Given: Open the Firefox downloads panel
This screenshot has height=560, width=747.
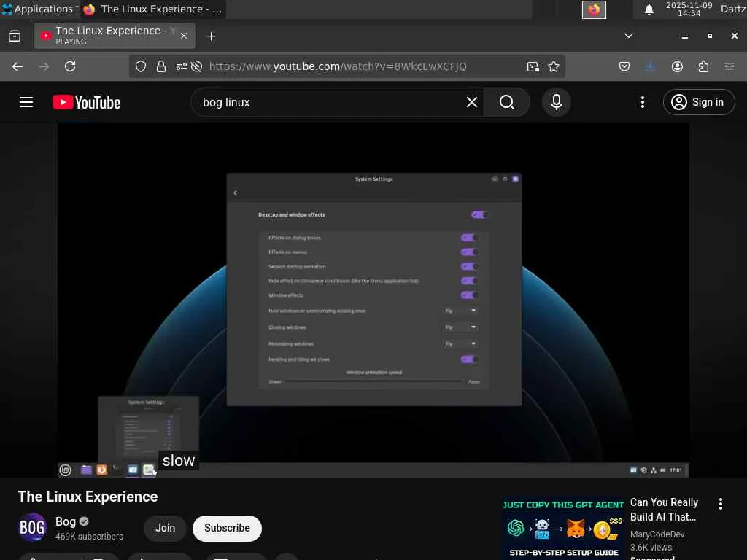Looking at the screenshot, I should coord(650,66).
